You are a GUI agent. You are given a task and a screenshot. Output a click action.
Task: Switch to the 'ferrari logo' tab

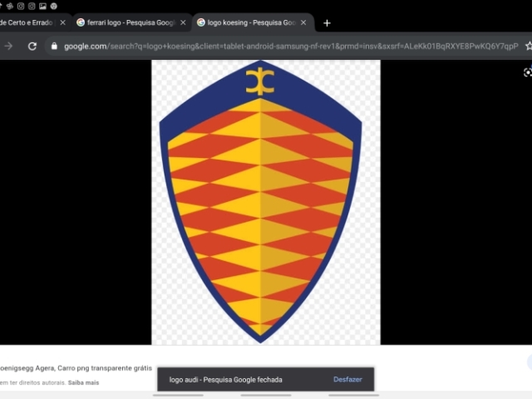coord(132,22)
